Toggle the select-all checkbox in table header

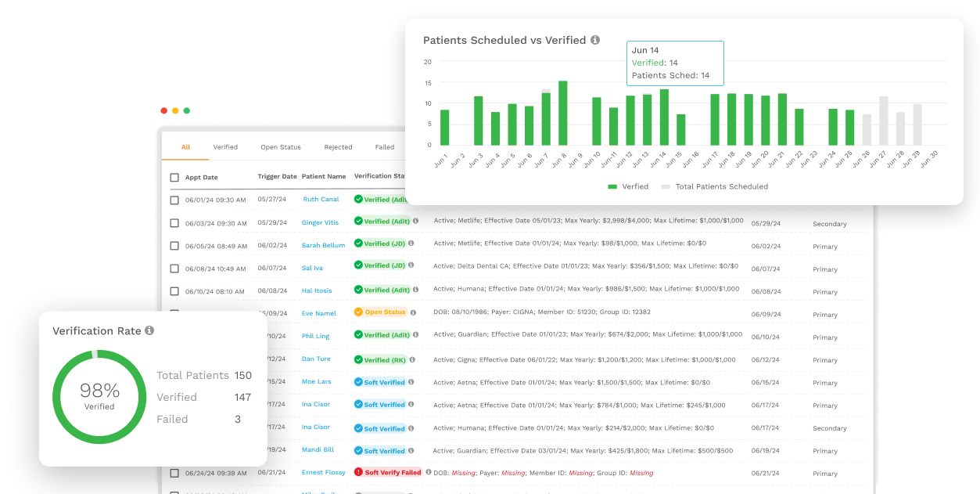[174, 178]
